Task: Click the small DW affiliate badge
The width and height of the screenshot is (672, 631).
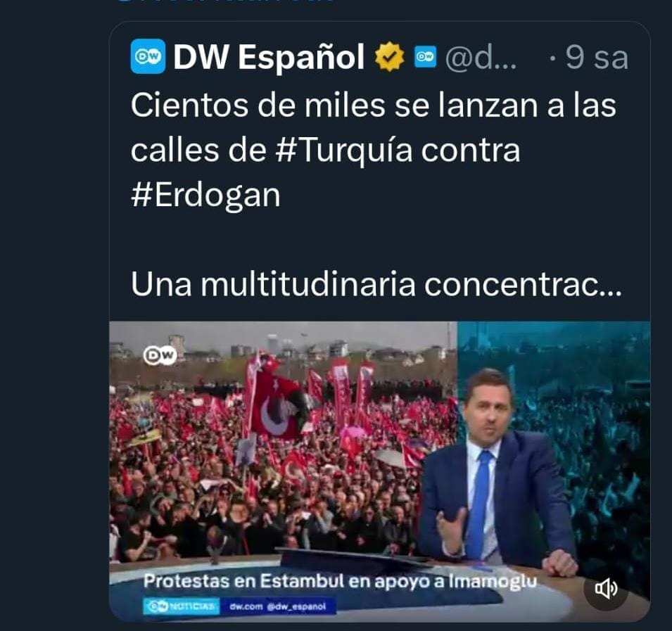Action: (x=425, y=57)
